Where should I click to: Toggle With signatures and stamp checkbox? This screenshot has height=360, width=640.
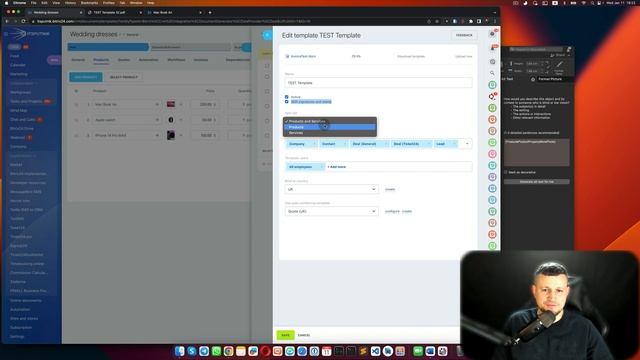point(287,101)
